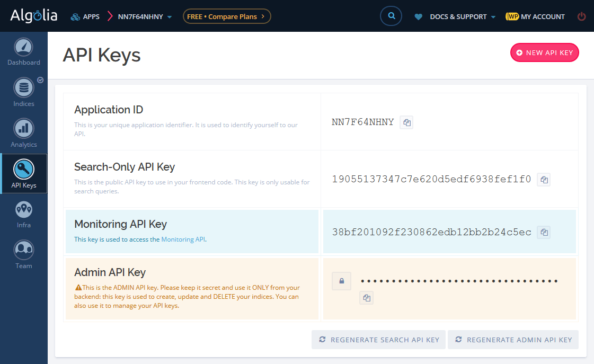
Task: Click the heart icon in the header
Action: [x=418, y=16]
